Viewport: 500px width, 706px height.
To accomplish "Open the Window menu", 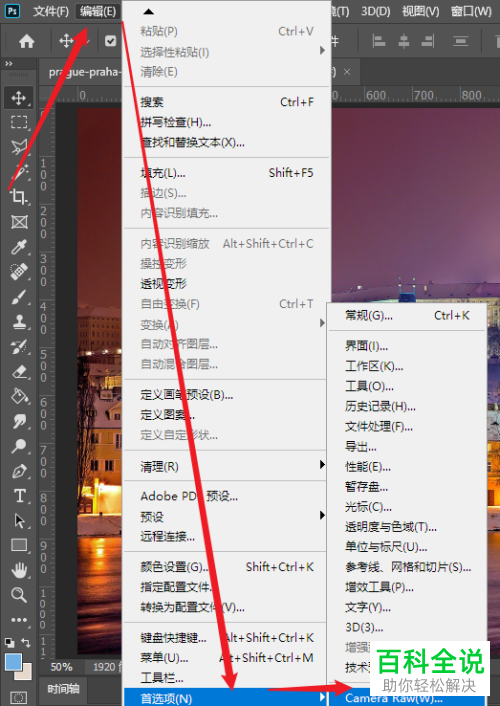I will [471, 11].
